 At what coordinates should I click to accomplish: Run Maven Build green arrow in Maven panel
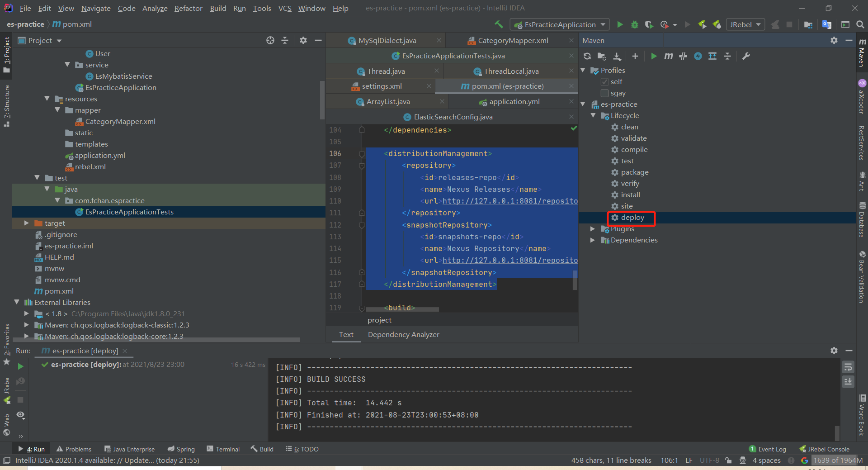click(x=654, y=56)
